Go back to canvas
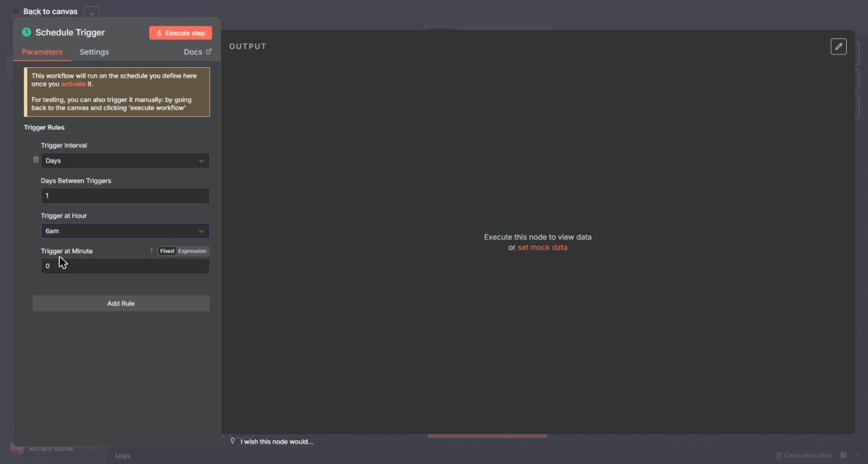This screenshot has height=464, width=868. coord(46,11)
